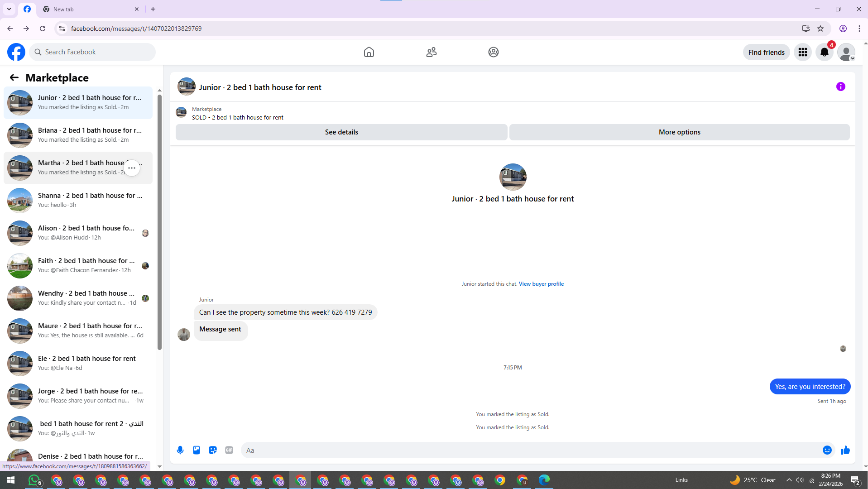
Task: Click Find friends button
Action: coord(766,52)
